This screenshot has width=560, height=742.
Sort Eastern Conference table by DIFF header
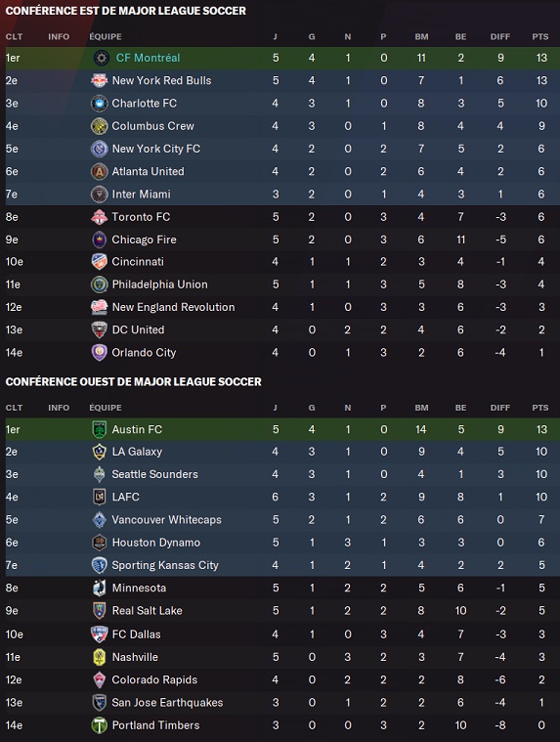(500, 36)
